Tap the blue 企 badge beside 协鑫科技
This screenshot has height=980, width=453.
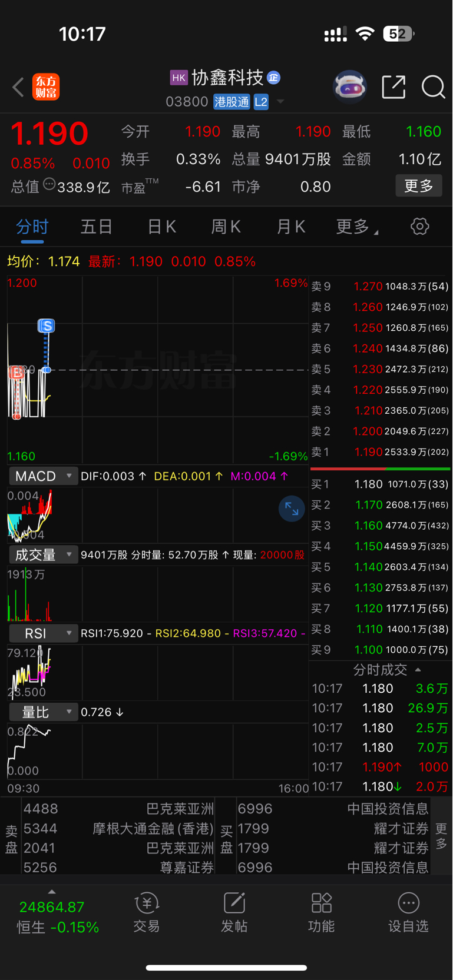coord(273,77)
